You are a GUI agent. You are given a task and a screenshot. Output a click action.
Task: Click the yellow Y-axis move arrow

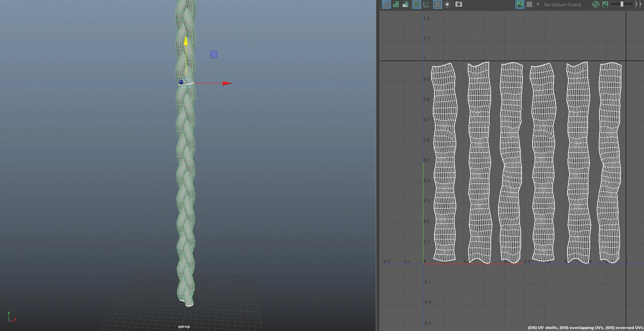click(186, 41)
